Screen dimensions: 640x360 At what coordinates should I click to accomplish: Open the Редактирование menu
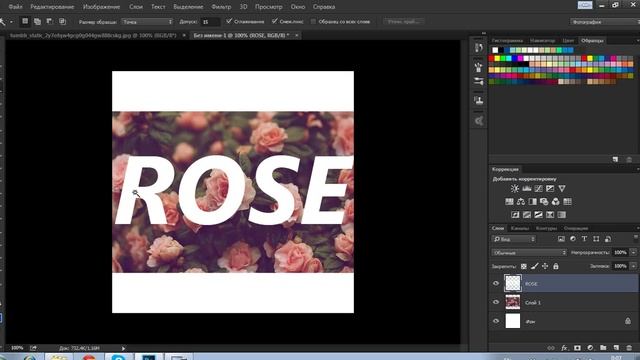[52, 7]
